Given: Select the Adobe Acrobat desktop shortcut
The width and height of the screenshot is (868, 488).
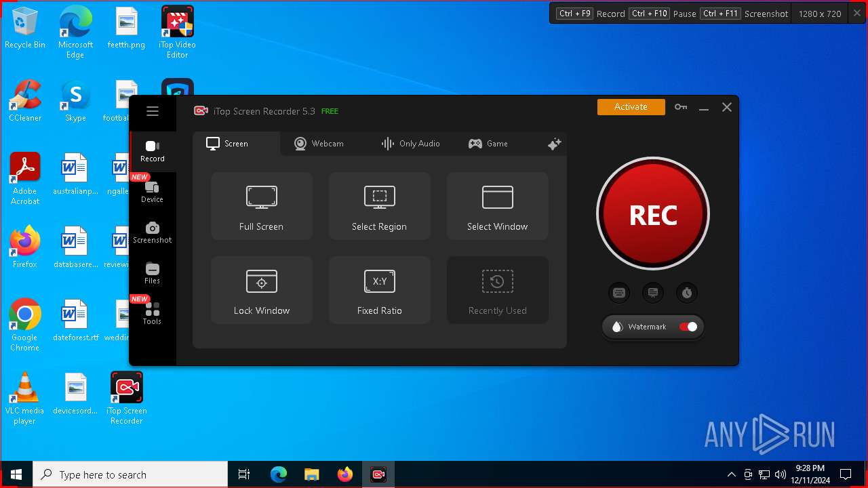Looking at the screenshot, I should click(x=25, y=179).
